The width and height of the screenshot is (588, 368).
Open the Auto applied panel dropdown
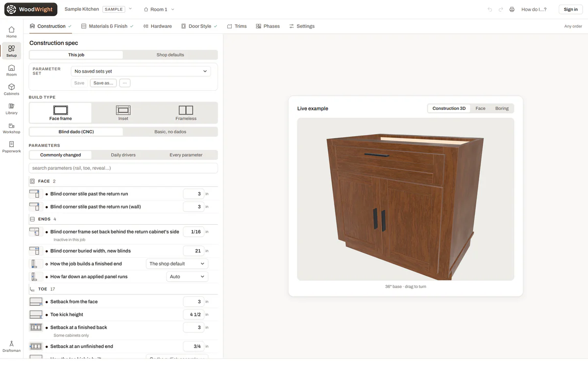187,277
